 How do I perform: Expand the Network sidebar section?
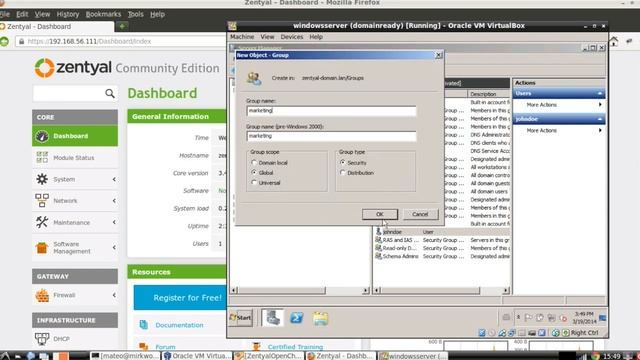coord(114,201)
